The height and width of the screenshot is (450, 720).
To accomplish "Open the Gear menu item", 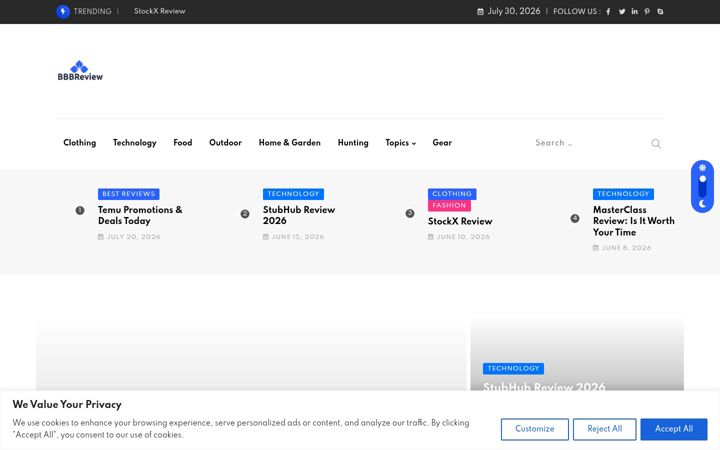I will pyautogui.click(x=442, y=143).
